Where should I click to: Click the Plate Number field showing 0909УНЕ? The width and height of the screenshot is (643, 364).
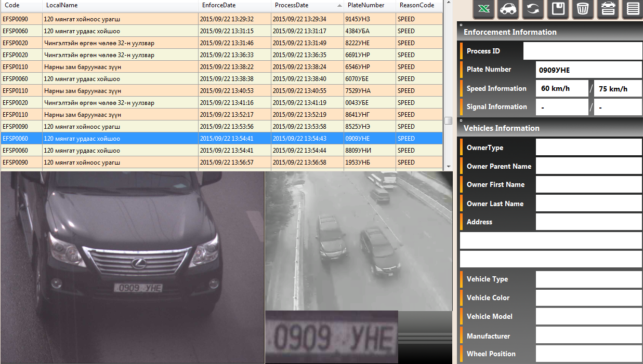(589, 70)
